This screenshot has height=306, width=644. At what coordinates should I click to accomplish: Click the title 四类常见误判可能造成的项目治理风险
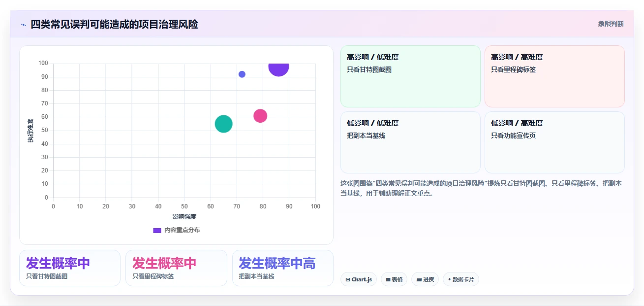click(114, 24)
